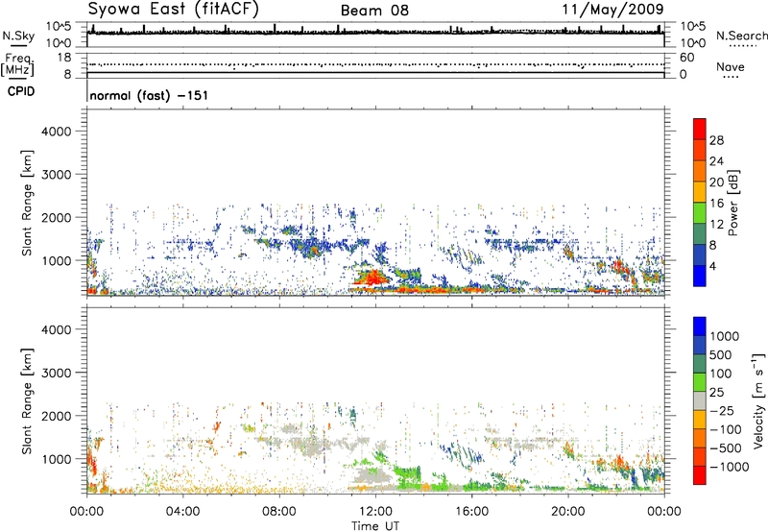Click the yellow-orange Power colorbar segment above 16

click(x=700, y=192)
